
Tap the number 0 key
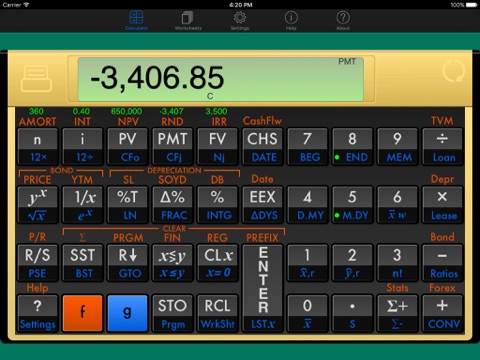coord(307,313)
